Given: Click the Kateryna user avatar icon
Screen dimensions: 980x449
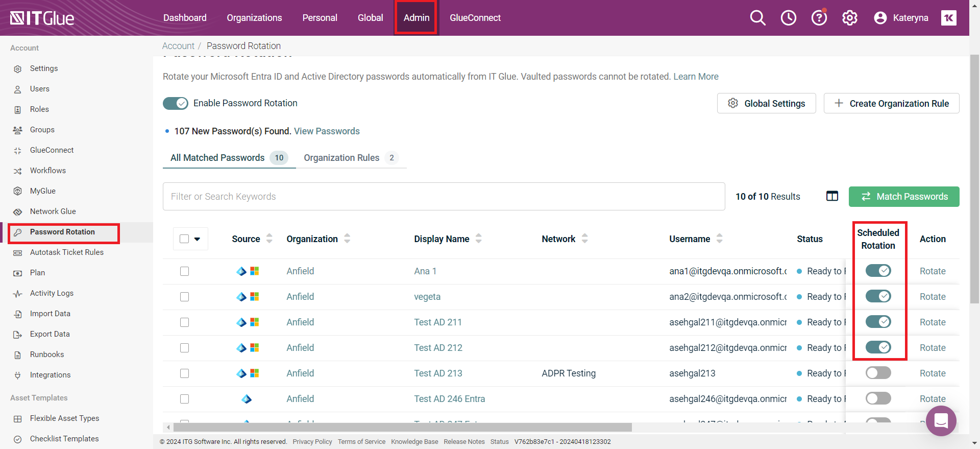Looking at the screenshot, I should [x=880, y=18].
